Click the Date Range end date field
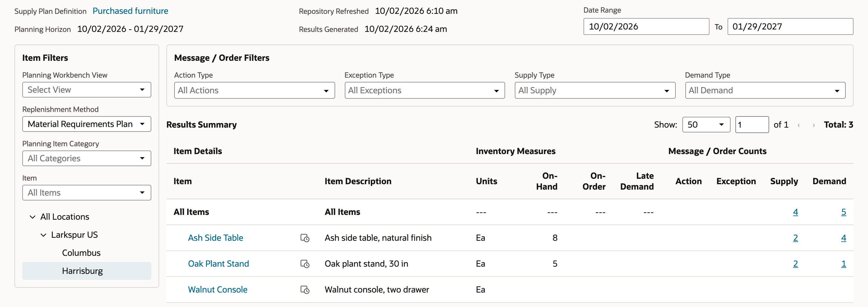This screenshot has height=307, width=868. [x=790, y=26]
